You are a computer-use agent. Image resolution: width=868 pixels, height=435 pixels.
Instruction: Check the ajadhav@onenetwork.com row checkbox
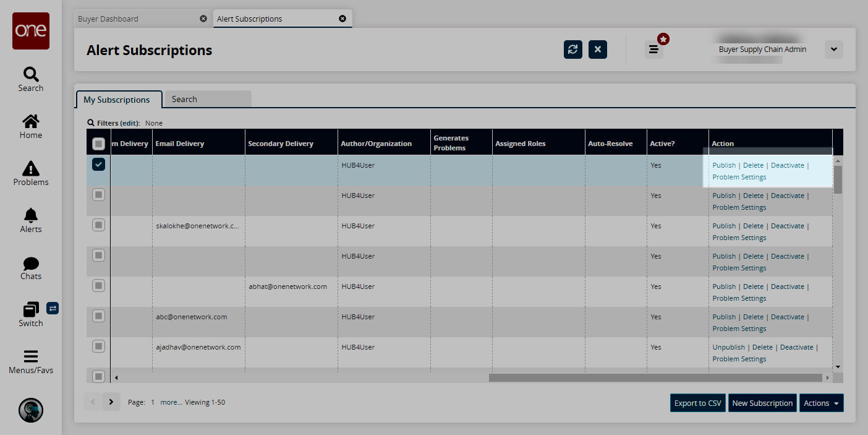coord(98,347)
